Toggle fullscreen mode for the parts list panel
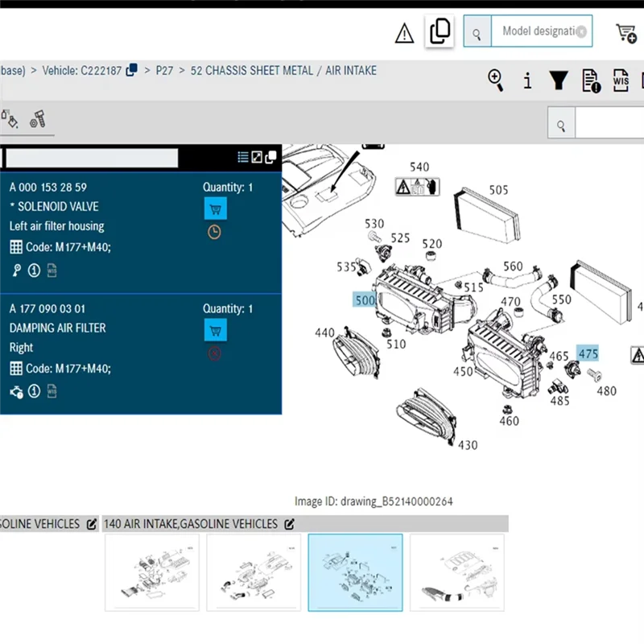Viewport: 644px width, 644px height. click(258, 158)
